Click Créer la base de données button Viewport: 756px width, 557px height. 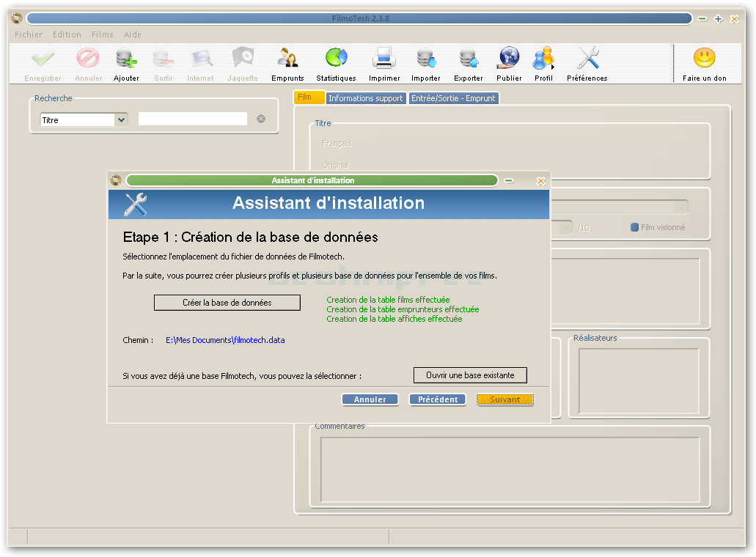(227, 303)
